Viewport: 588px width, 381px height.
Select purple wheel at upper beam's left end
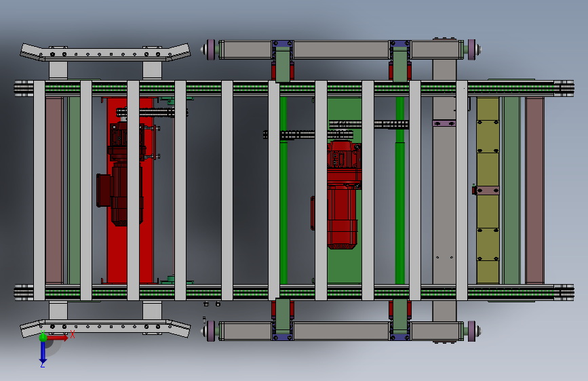(x=211, y=49)
